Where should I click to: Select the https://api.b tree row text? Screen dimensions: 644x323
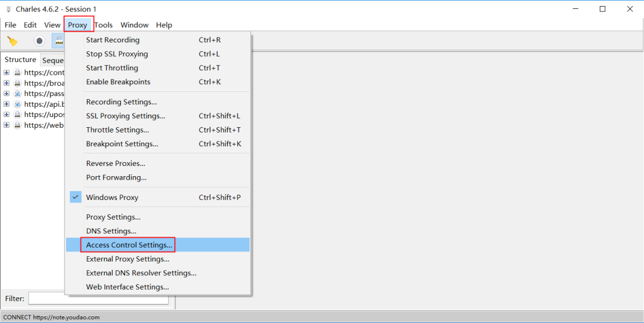tap(44, 104)
